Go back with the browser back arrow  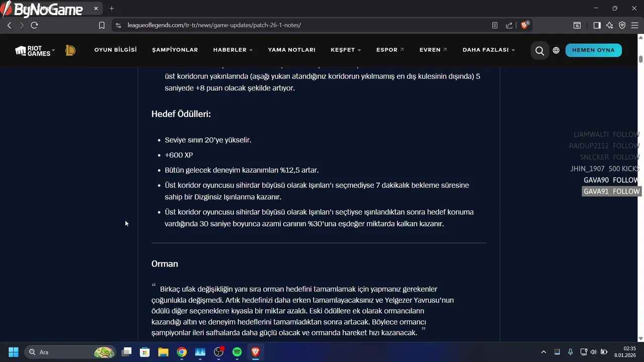pos(9,25)
